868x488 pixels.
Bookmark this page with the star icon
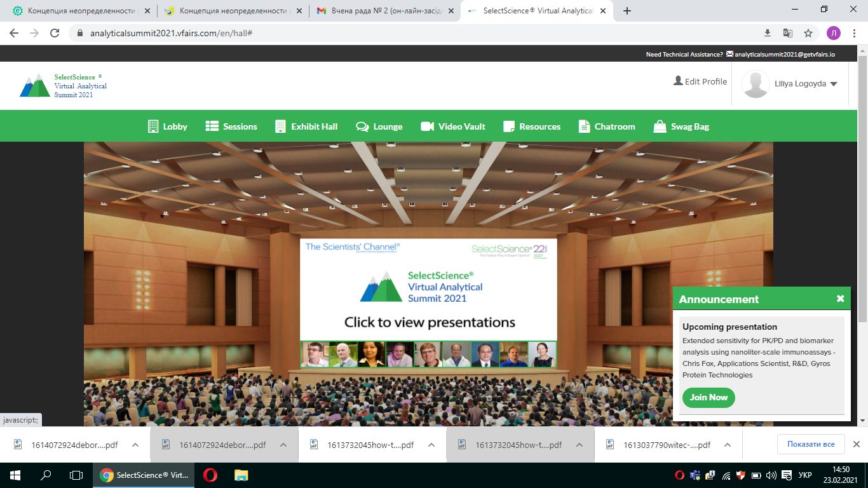(808, 33)
